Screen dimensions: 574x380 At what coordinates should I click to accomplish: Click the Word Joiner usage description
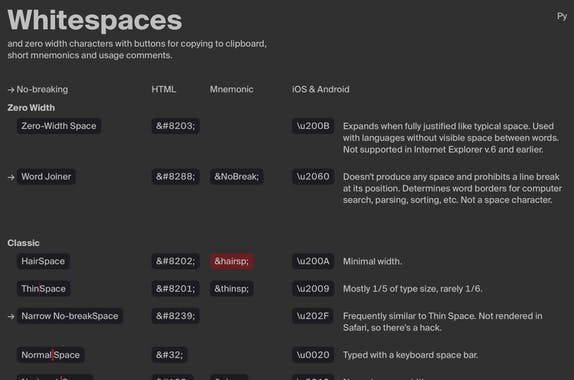pos(452,188)
